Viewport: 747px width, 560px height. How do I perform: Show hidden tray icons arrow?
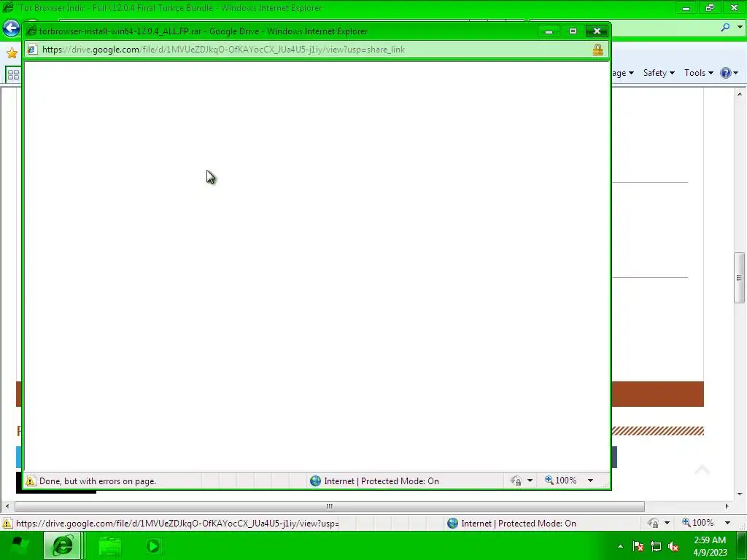click(620, 545)
